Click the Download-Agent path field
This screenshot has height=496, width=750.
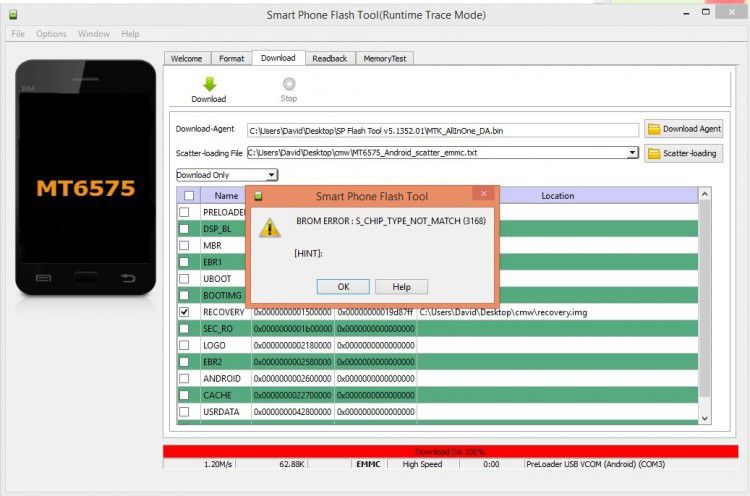(x=443, y=131)
